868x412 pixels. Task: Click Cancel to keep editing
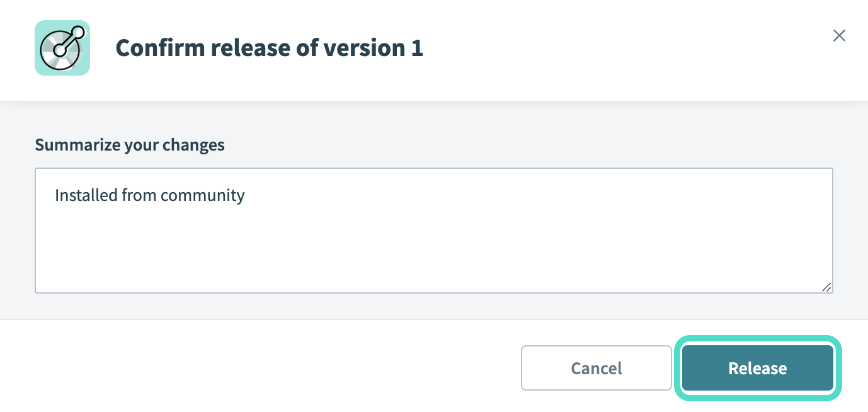point(596,368)
